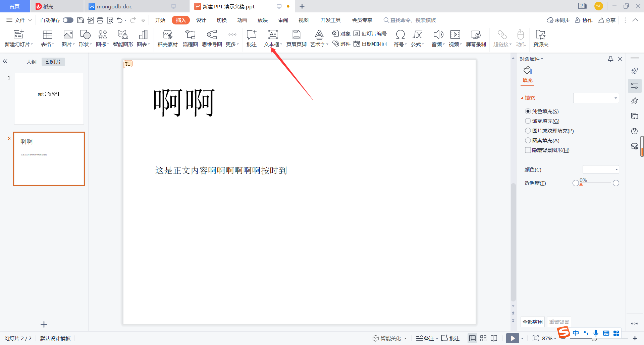This screenshot has width=644, height=345.
Task: Start 屏幕录制 screen recording
Action: coord(476,38)
